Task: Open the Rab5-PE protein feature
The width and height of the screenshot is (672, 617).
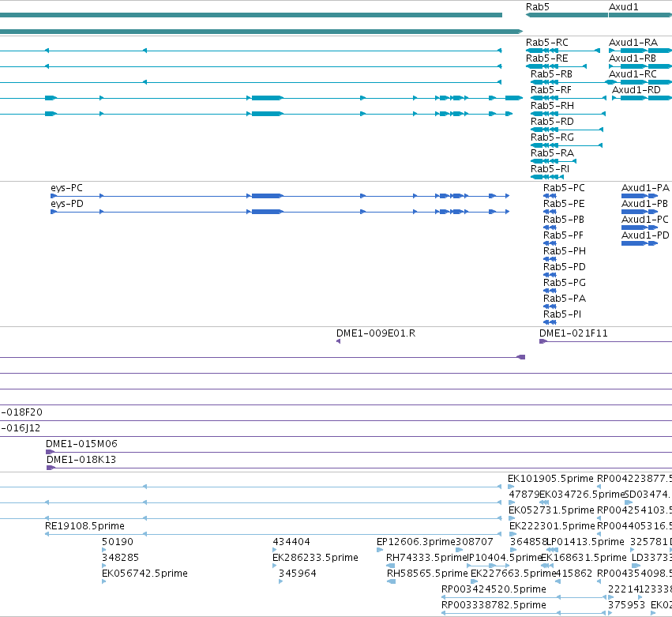Action: tap(564, 204)
